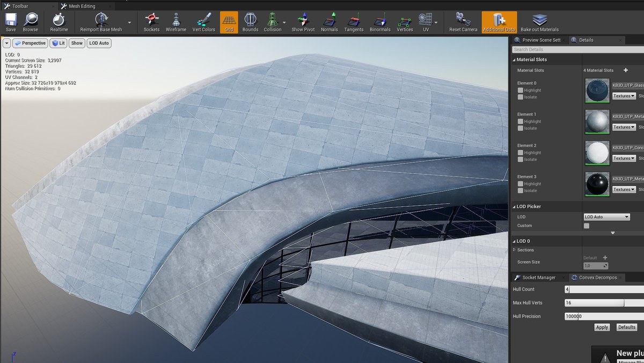644x363 pixels.
Task: Toggle Vert Colors display
Action: [x=204, y=22]
